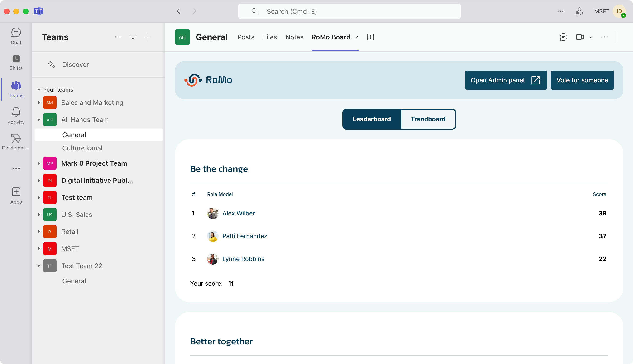Open the channel conversation panel icon

(x=563, y=37)
